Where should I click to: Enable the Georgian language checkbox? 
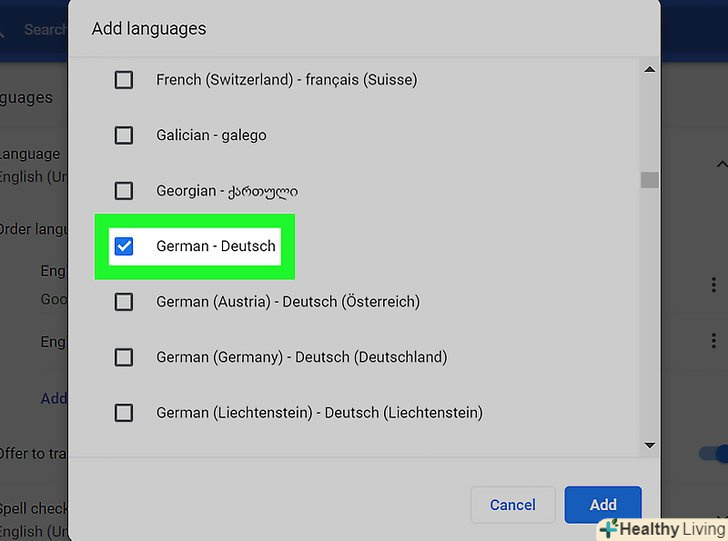tap(124, 190)
